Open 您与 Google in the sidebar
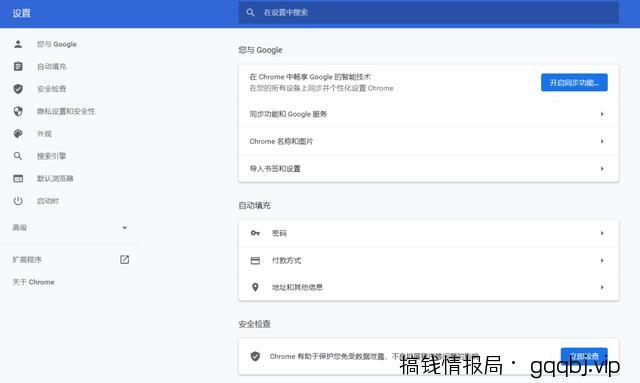The image size is (640, 383). coord(57,44)
